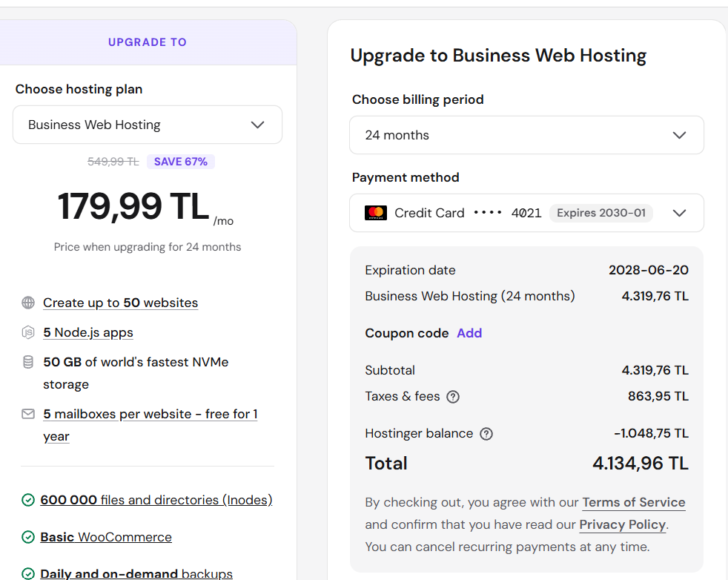Screen dimensions: 728x580
Task: Click the Node.js icon beside 5 Node.js apps
Action: pos(28,332)
